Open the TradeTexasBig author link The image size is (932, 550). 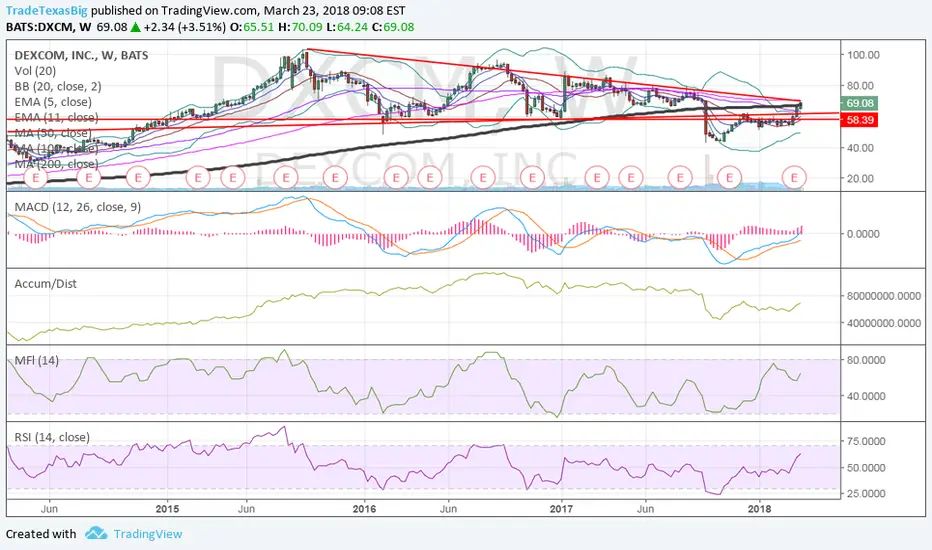pos(46,11)
